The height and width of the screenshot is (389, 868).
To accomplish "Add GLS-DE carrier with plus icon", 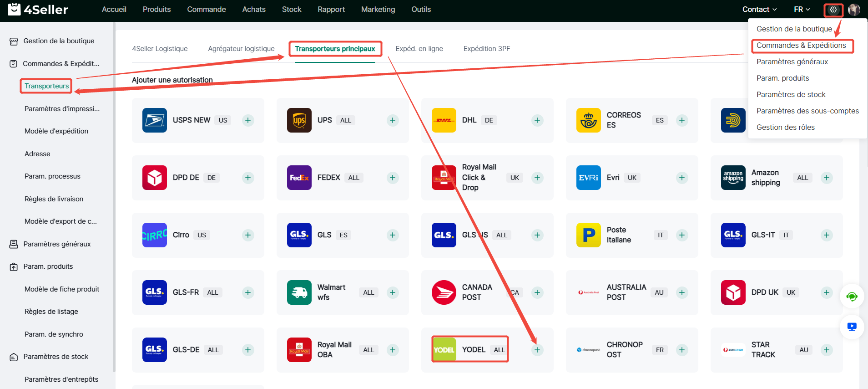I will click(x=248, y=350).
